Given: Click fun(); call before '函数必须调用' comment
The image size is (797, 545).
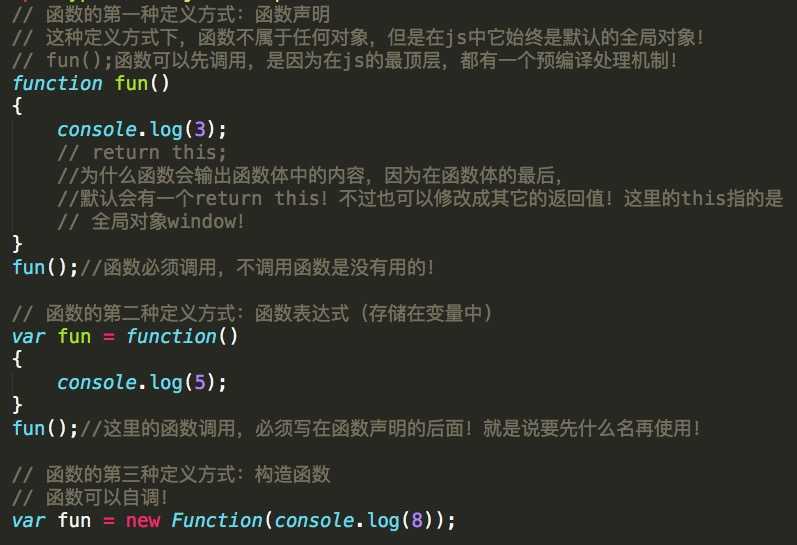Looking at the screenshot, I should pos(45,267).
